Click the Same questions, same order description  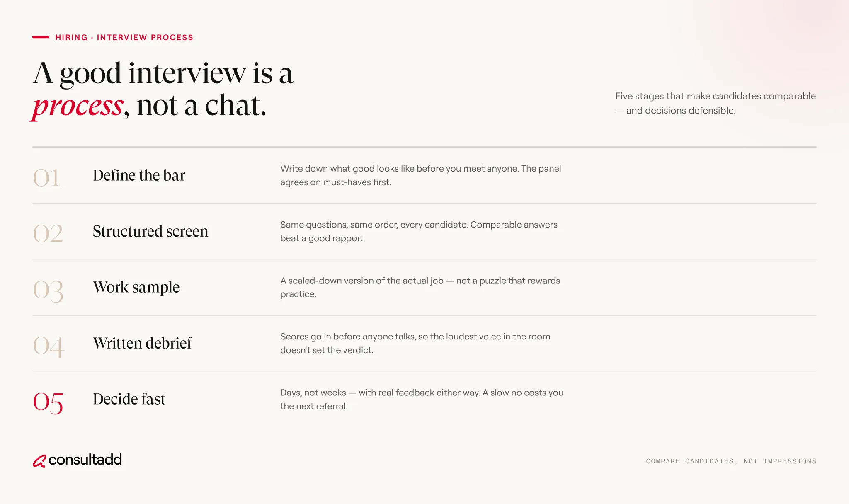pyautogui.click(x=419, y=231)
